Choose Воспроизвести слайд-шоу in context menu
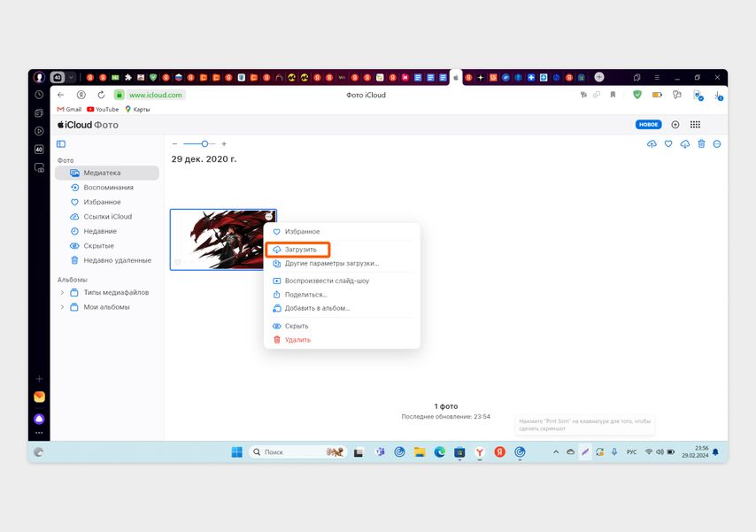Image resolution: width=756 pixels, height=532 pixels. (342, 281)
